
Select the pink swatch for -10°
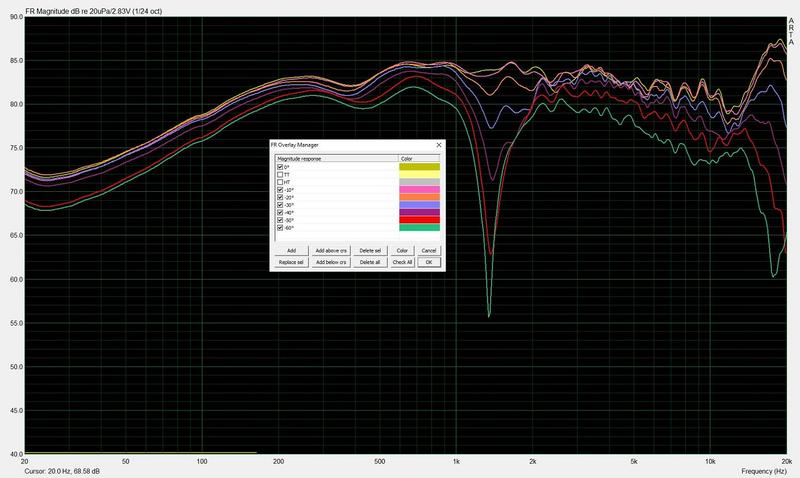[420, 190]
